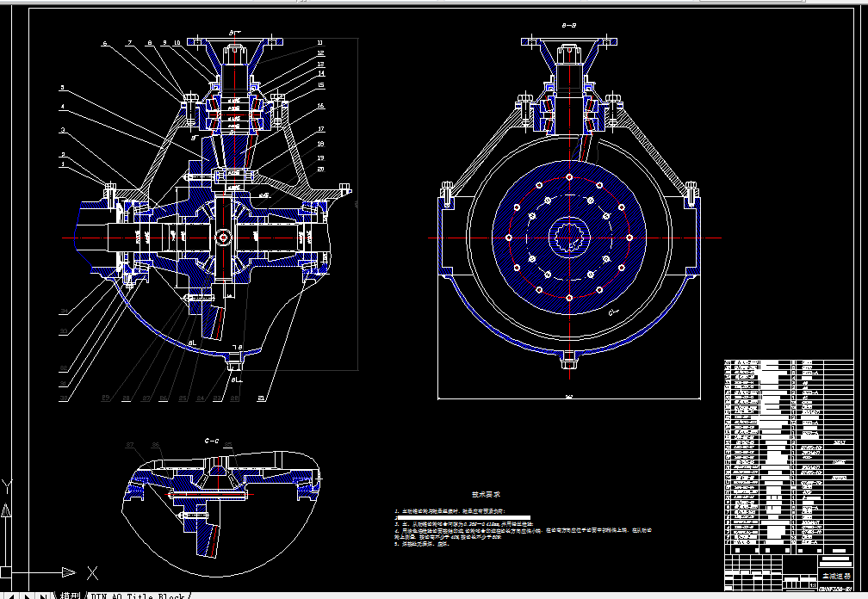Click the previous layout tab arrow
This screenshot has height=599, width=868.
(13, 596)
